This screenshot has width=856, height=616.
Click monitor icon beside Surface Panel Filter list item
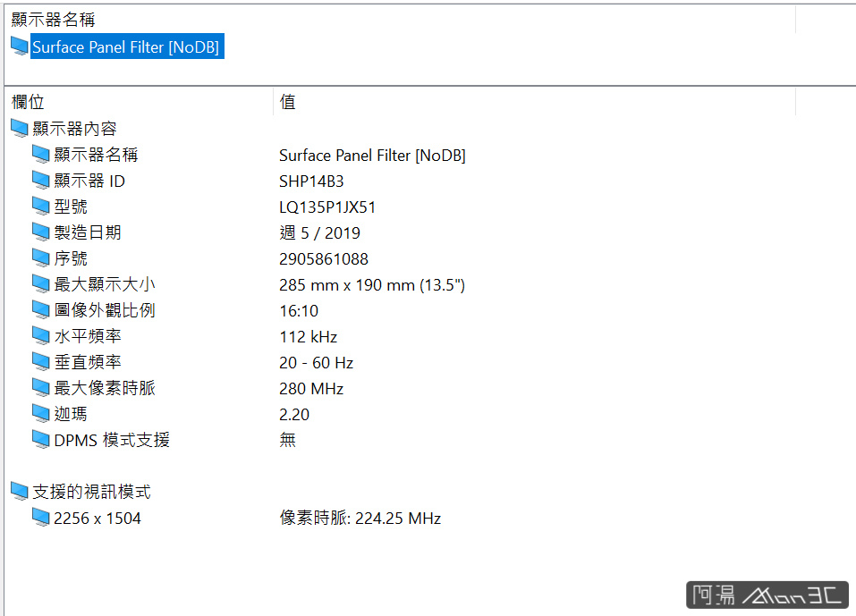coord(20,46)
